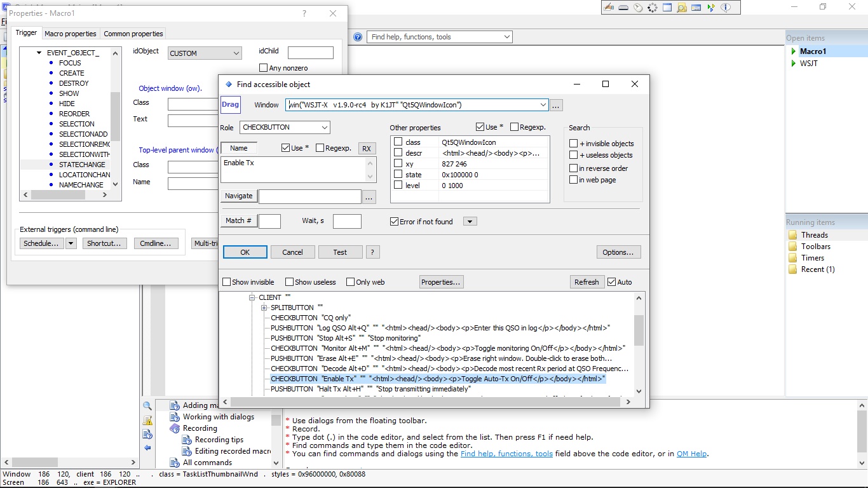Click the Navigate text input field

pyautogui.click(x=309, y=197)
